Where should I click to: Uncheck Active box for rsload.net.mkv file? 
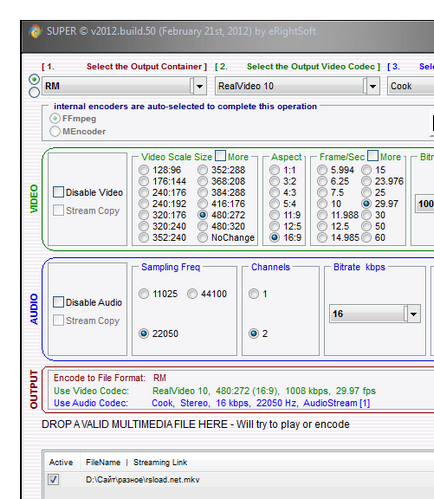click(53, 480)
